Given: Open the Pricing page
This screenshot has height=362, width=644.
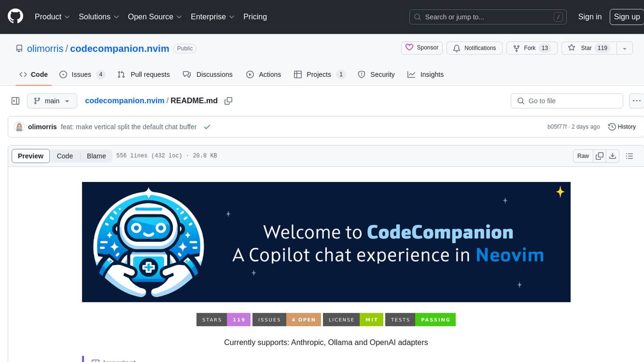Looking at the screenshot, I should click(255, 17).
